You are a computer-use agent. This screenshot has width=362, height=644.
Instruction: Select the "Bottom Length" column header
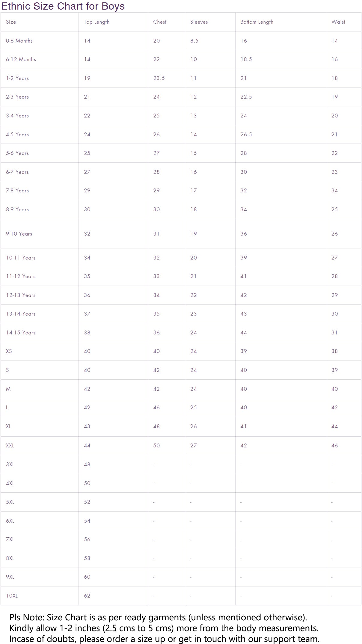tap(257, 22)
